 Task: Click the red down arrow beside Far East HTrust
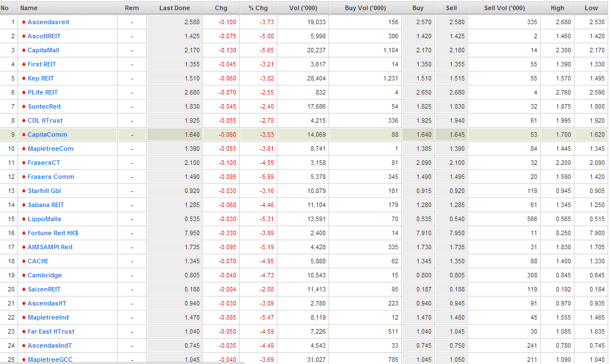[x=24, y=331]
